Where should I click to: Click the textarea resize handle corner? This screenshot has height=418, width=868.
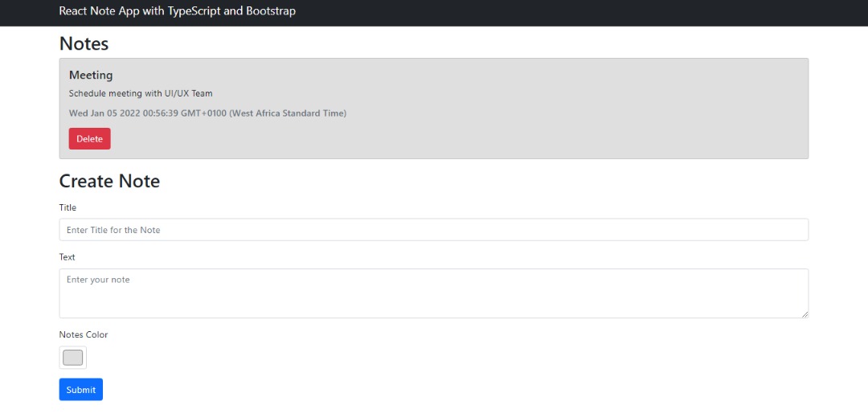805,314
